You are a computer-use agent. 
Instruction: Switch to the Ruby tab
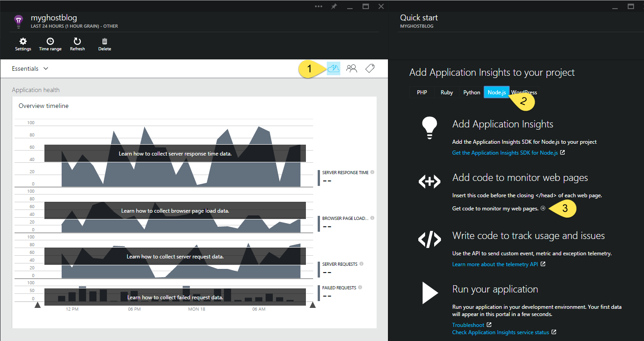click(x=447, y=92)
